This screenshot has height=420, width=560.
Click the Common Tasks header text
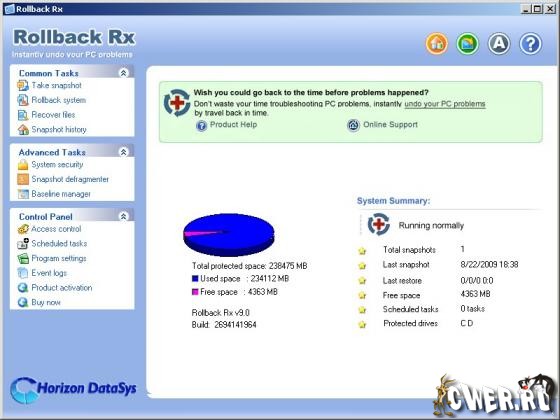[49, 73]
